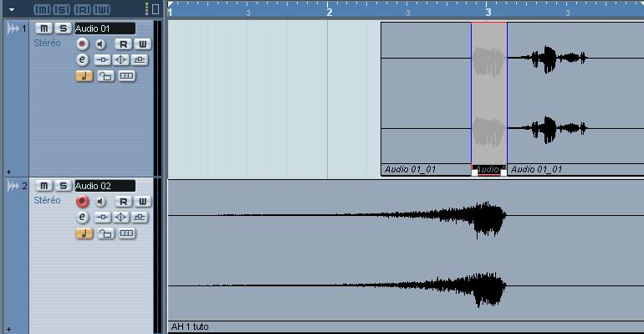Toggle global mute all tracks button
Screen dimensions: 644x334
coord(43,9)
